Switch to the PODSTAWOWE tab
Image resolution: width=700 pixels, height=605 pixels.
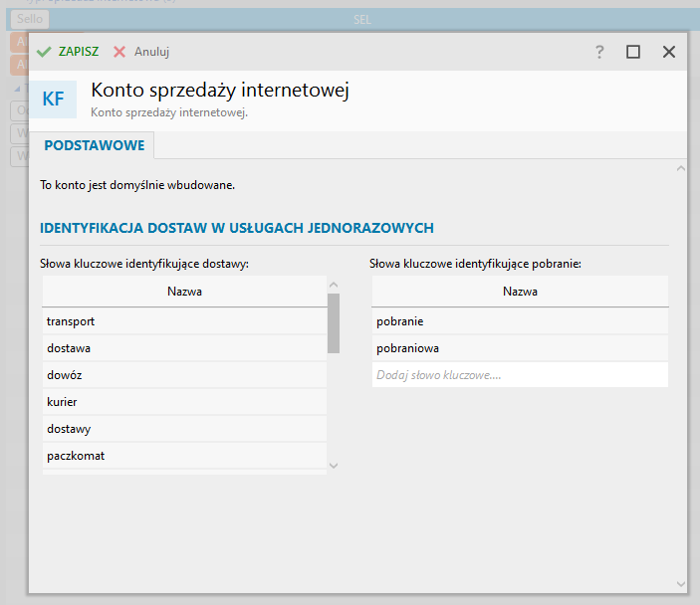pos(94,145)
